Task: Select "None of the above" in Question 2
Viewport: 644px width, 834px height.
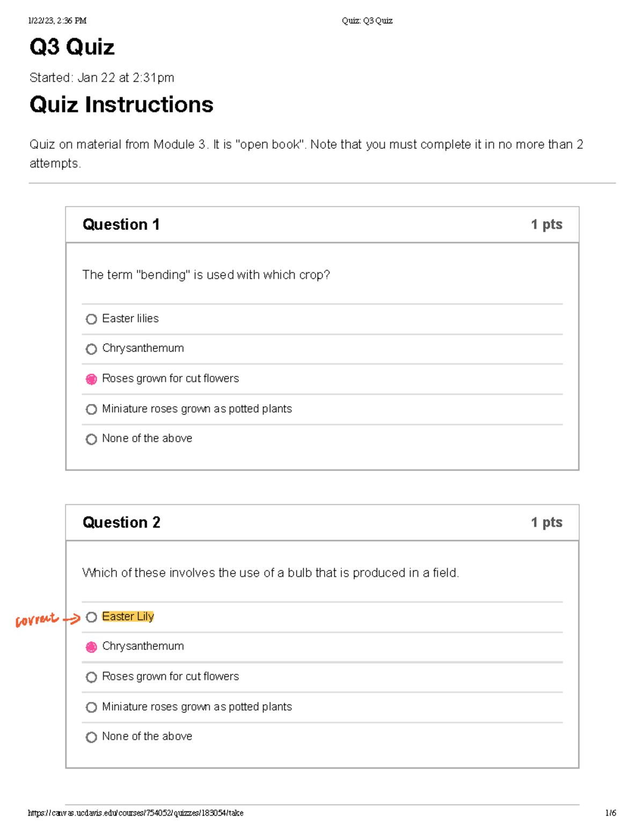Action: click(x=92, y=737)
